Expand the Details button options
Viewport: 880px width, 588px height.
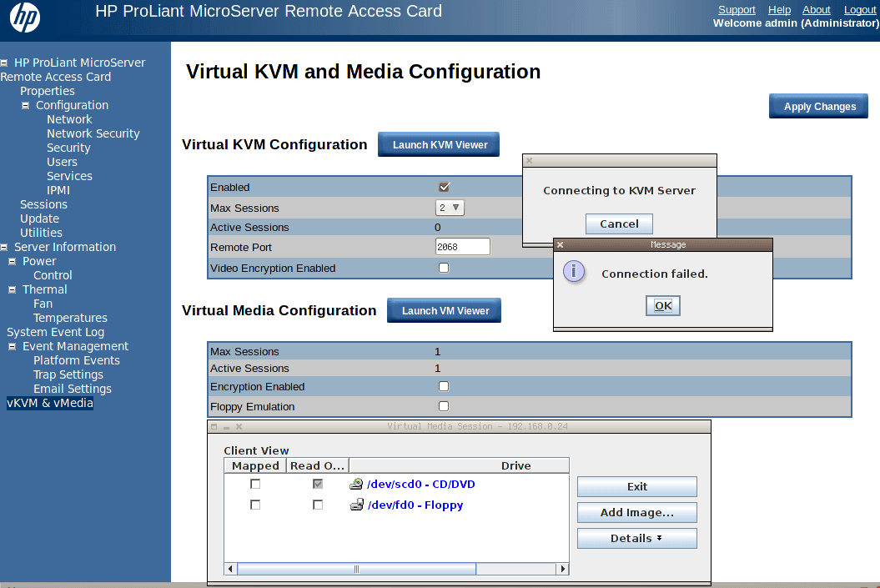[x=637, y=538]
